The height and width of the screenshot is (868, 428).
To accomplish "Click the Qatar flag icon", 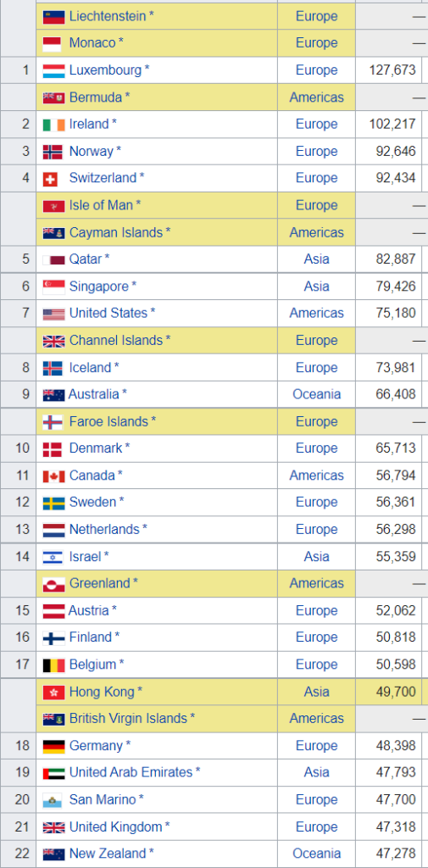I will (x=53, y=259).
